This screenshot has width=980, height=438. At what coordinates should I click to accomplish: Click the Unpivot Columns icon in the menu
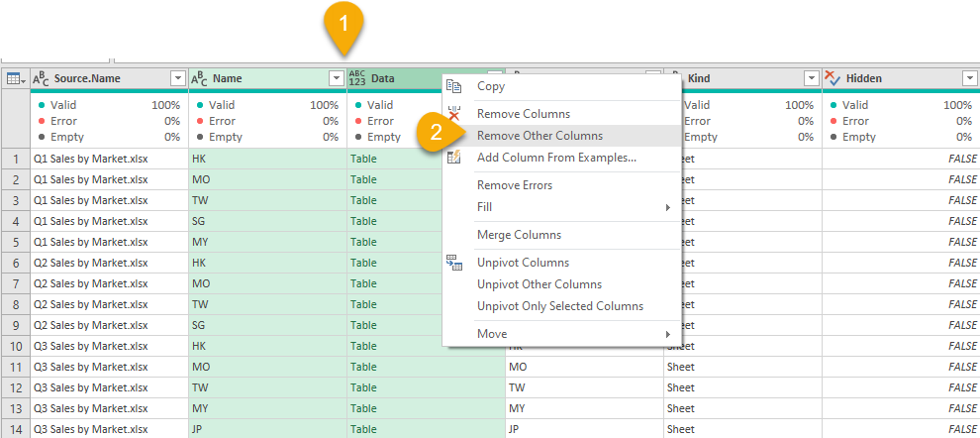454,263
